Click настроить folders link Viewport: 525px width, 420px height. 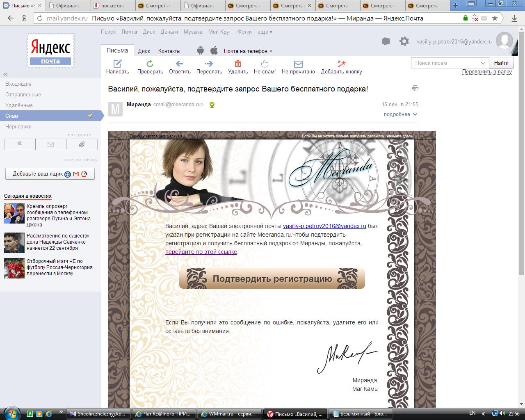tap(81, 135)
